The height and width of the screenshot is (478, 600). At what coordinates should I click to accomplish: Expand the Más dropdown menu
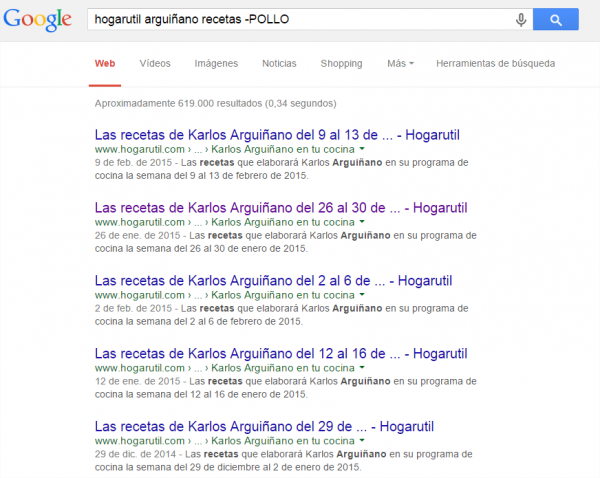pos(400,63)
